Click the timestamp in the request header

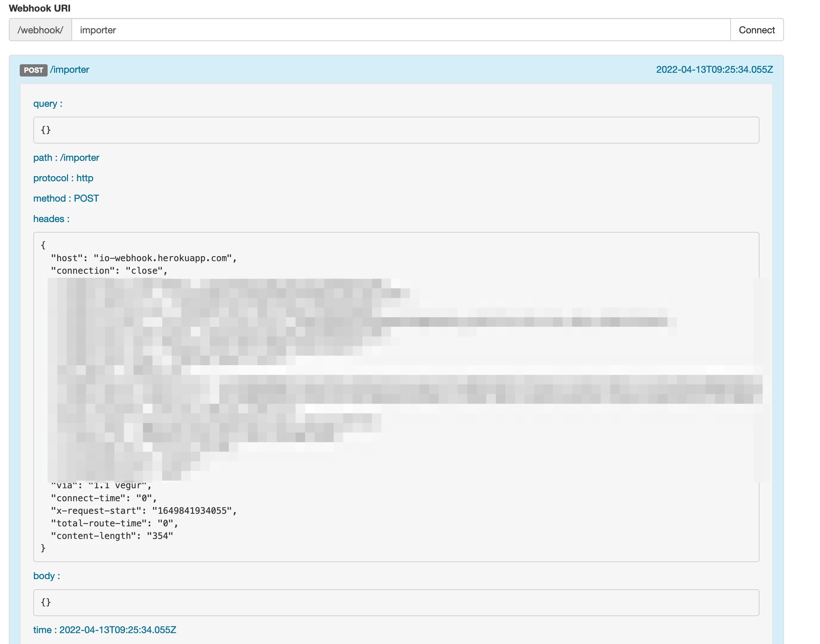tap(714, 70)
